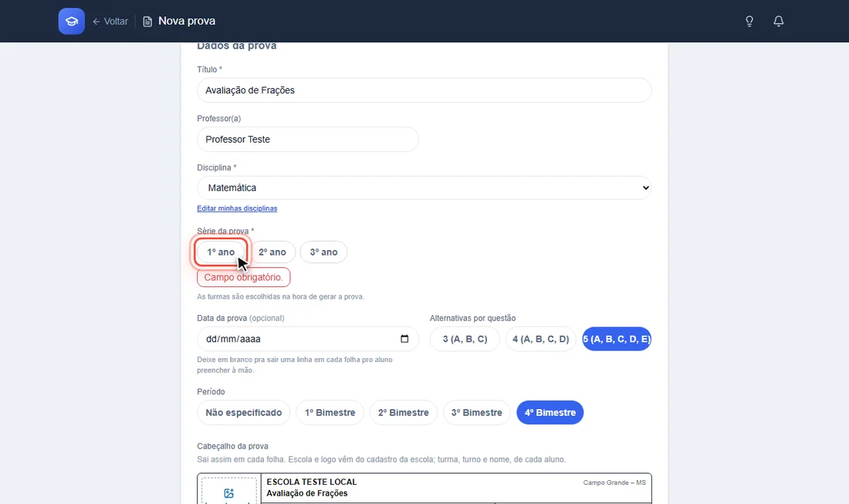
Task: Open Editar minhas disciplinas link
Action: (x=237, y=208)
